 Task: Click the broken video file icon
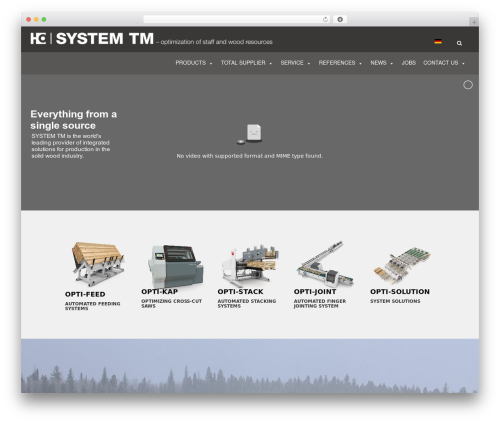coord(250,134)
